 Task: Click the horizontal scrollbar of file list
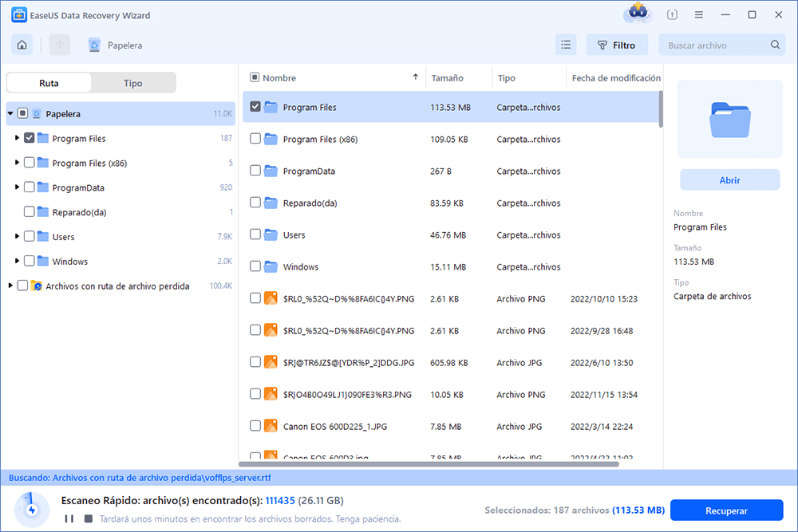point(429,464)
